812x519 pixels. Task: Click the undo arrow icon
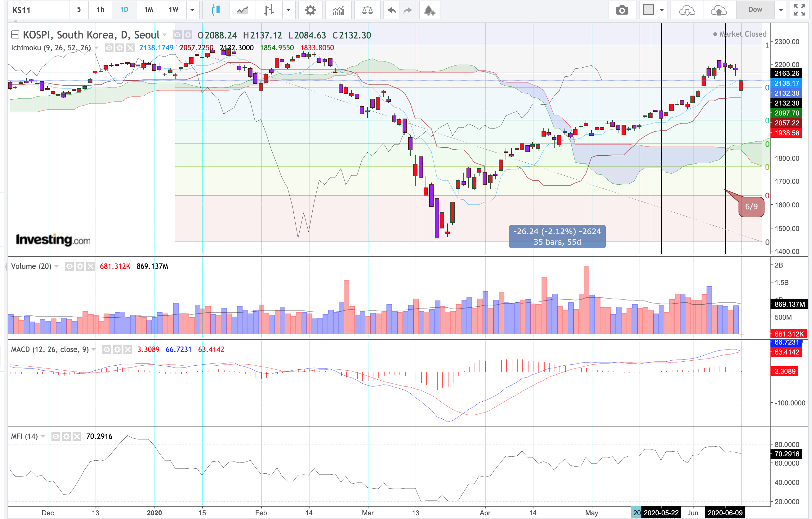(x=391, y=10)
